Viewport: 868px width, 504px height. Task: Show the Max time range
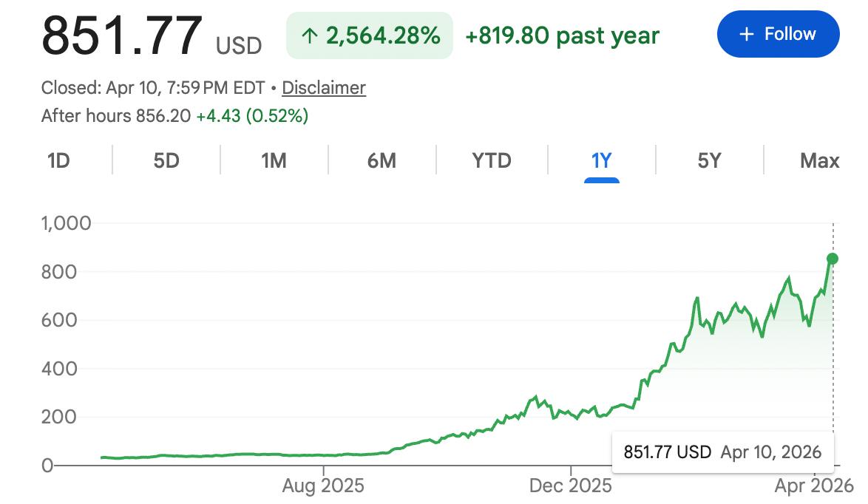point(819,160)
